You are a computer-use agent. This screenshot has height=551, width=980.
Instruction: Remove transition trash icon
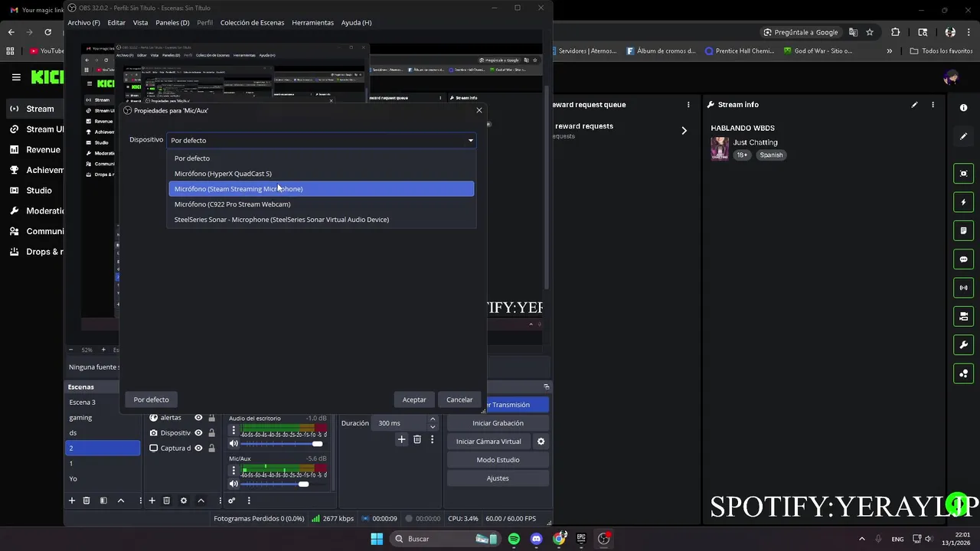(x=417, y=439)
